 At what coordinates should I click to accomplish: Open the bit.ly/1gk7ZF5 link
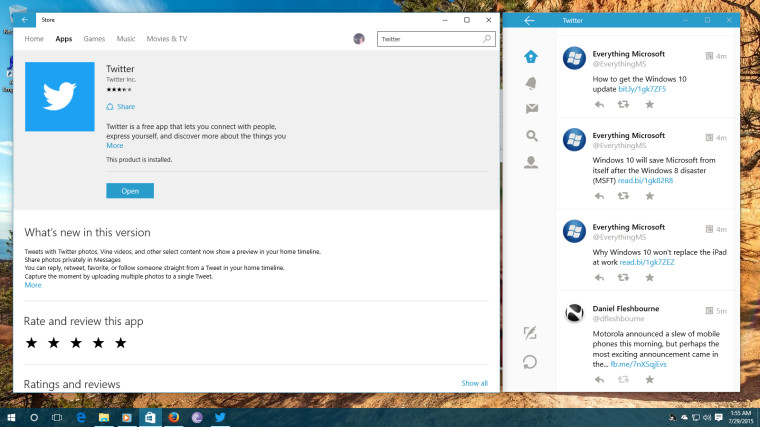[642, 89]
